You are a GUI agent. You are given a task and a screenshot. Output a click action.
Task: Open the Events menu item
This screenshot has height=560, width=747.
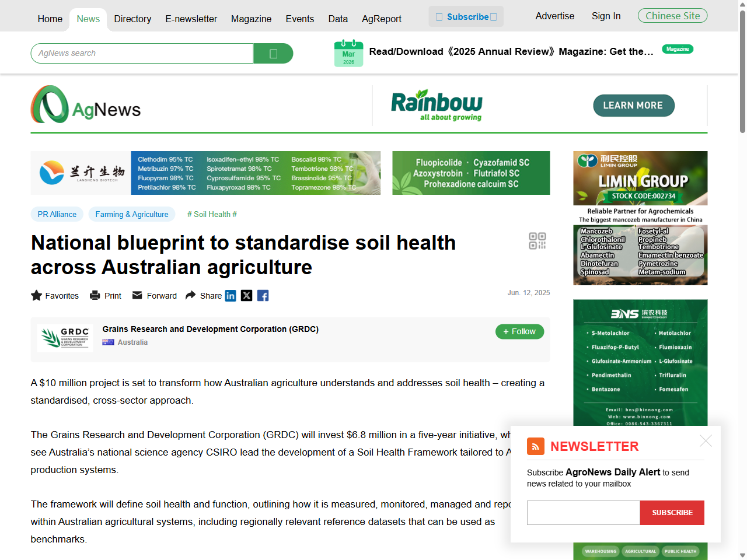[300, 19]
